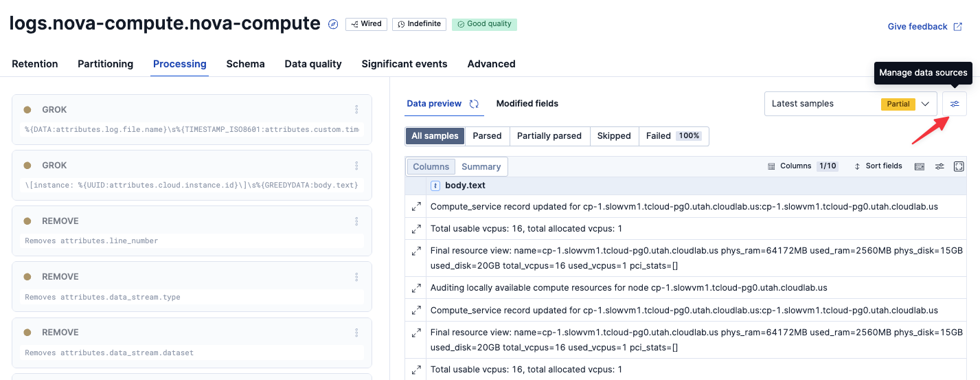Open the keyboard shortcuts icon
The width and height of the screenshot is (980, 380).
[919, 166]
